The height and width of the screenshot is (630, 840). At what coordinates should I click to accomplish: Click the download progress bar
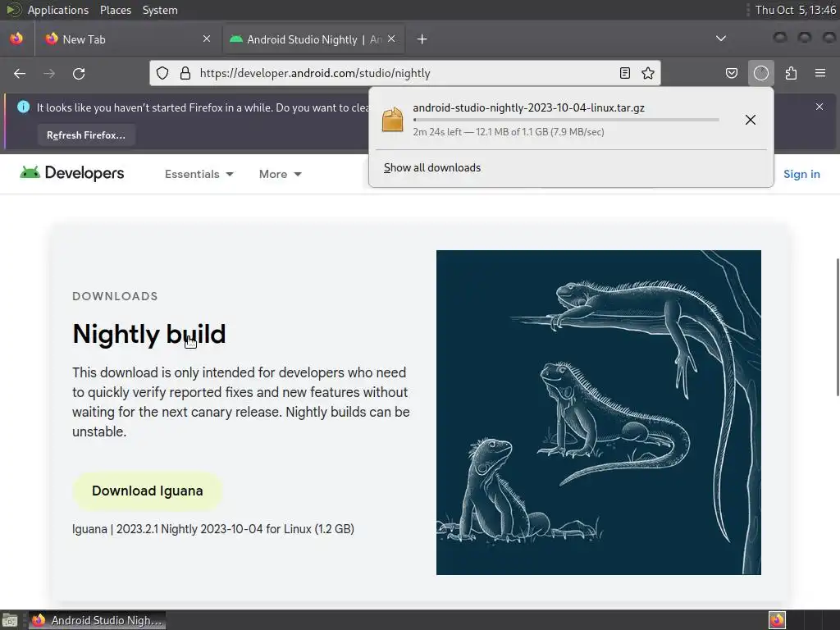[x=566, y=120]
